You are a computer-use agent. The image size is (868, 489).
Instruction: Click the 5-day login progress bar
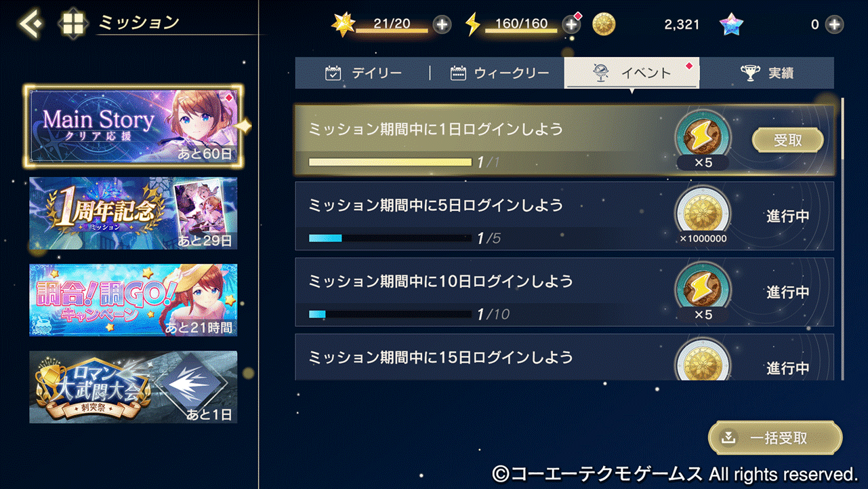coord(390,239)
